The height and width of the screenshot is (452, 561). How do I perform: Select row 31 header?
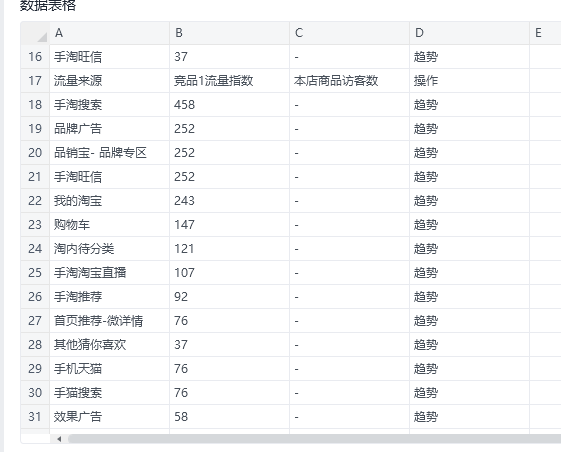pos(35,416)
